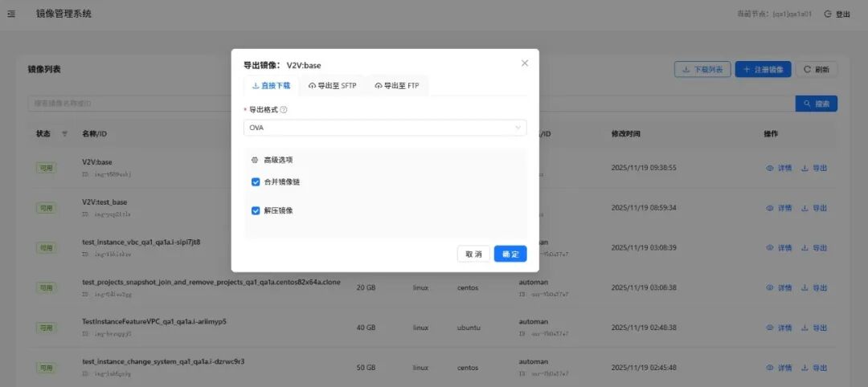
Task: Select the 直接下载 tab
Action: click(271, 85)
